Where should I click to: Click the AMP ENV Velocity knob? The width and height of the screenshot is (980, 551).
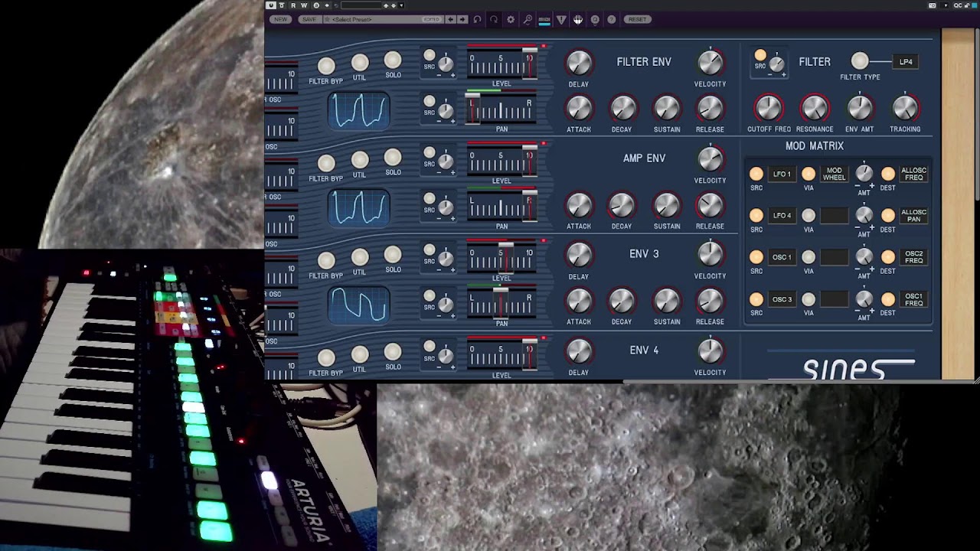(x=710, y=159)
